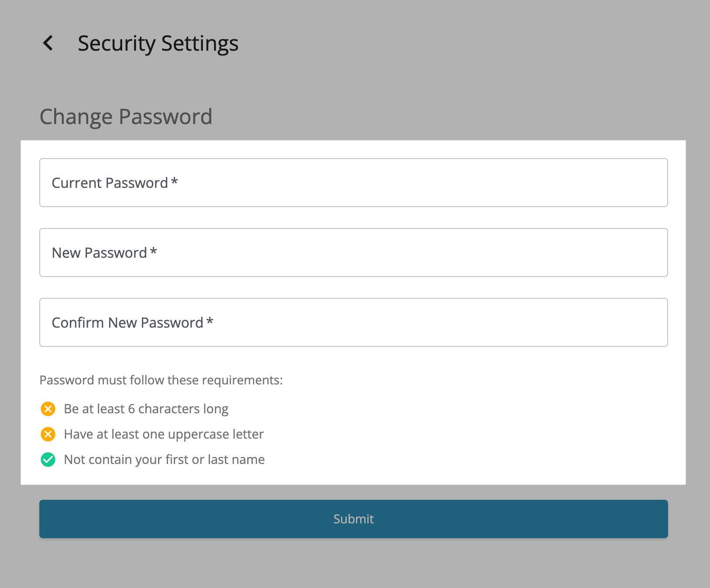Click the asterisk after Current Password label
Image resolution: width=710 pixels, height=588 pixels.
pos(175,181)
